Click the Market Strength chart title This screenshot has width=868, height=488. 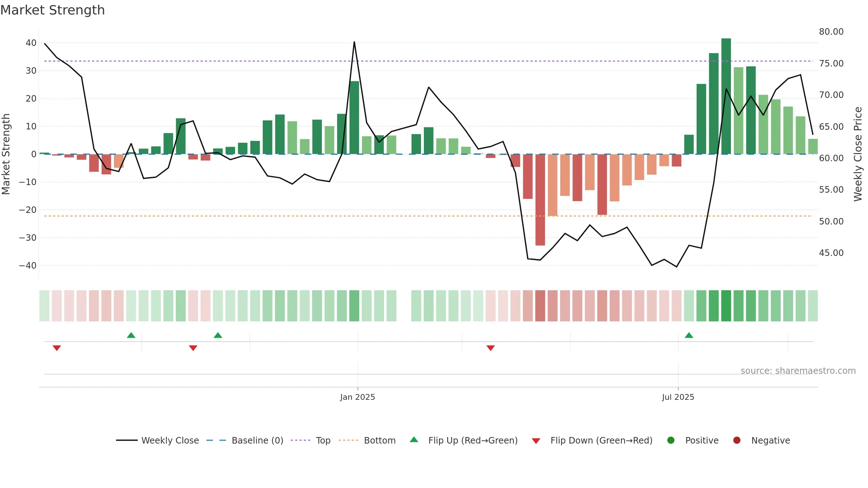53,10
